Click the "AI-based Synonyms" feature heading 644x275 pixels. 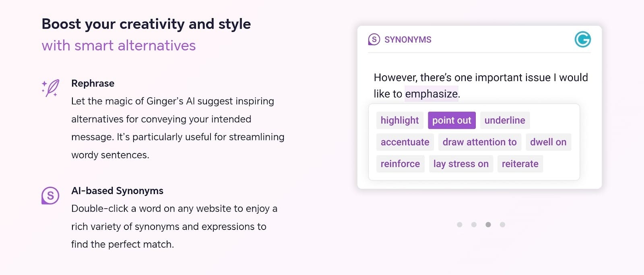coord(117,191)
